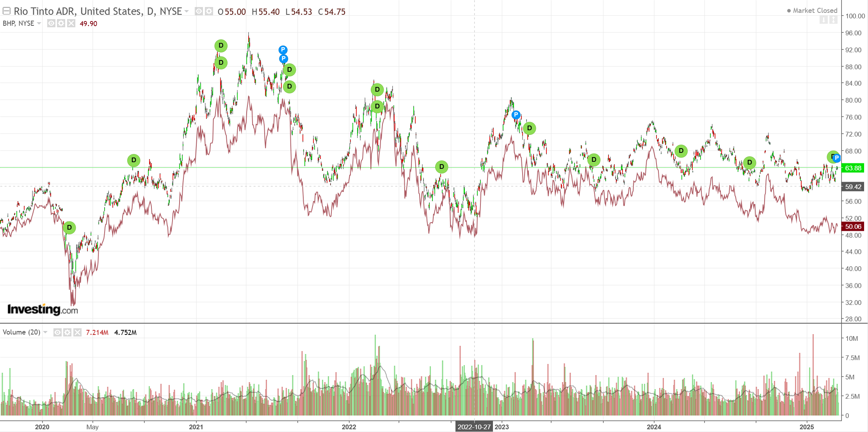Screen dimensions: 868x432
Task: Click the pane maximize double-arrow icon
Action: tap(833, 19)
